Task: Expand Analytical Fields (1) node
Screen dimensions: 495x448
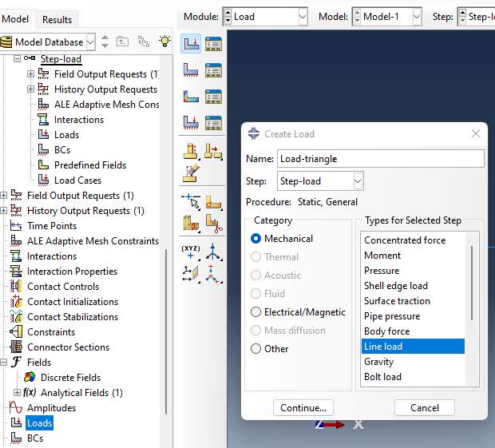Action: tap(17, 392)
